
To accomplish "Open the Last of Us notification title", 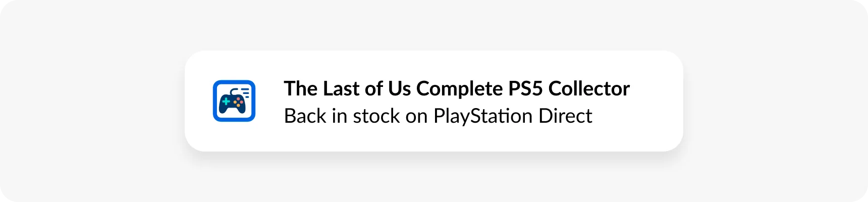I will tap(456, 89).
